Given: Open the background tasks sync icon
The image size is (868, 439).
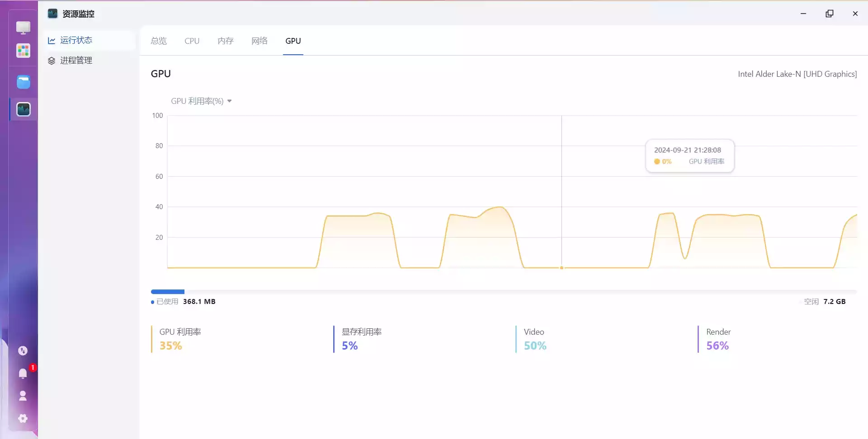Looking at the screenshot, I should [x=23, y=351].
